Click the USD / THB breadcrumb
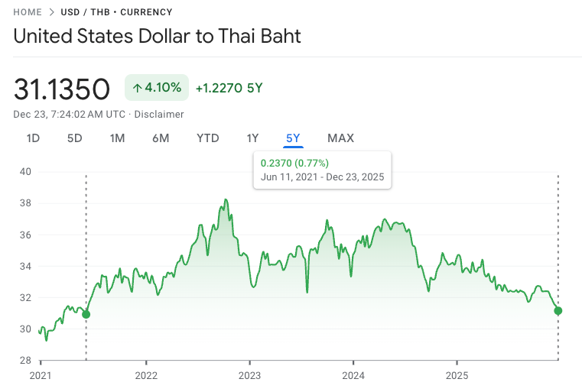This screenshot has height=392, width=582. (84, 12)
